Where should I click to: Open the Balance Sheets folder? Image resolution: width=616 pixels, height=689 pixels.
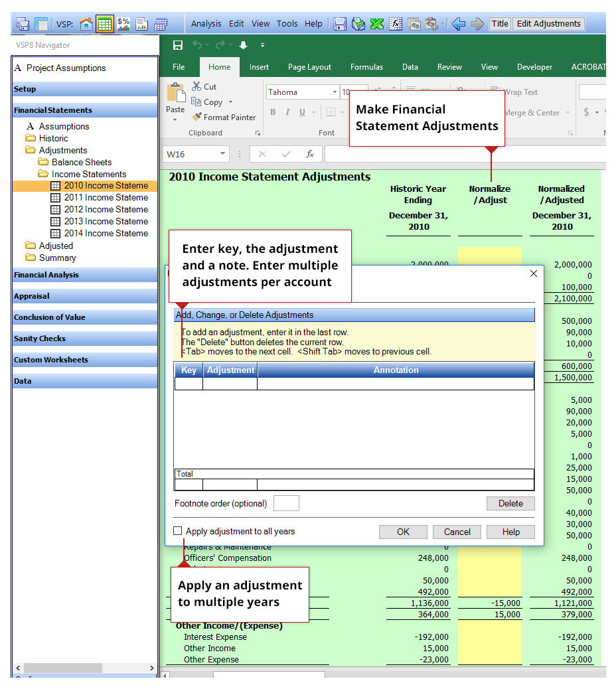[x=75, y=162]
